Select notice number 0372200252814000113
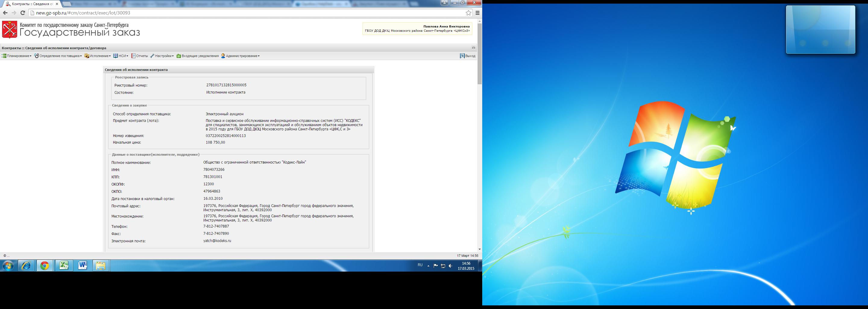The image size is (868, 309). coord(226,135)
